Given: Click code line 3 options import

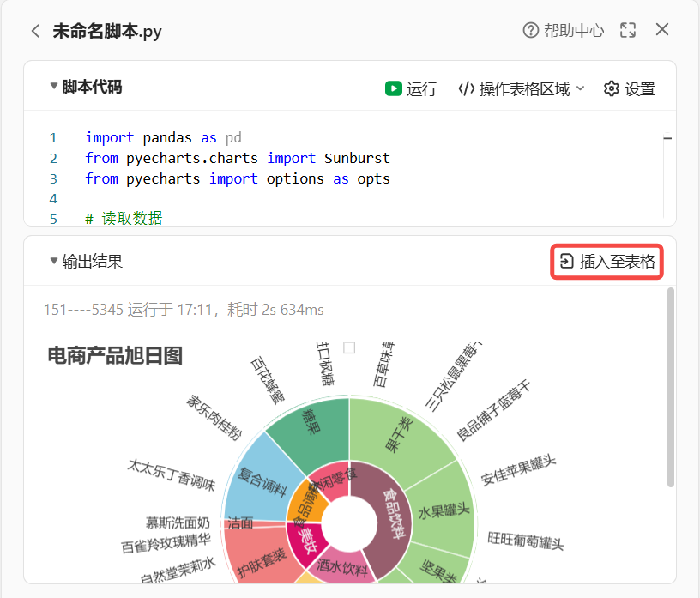Looking at the screenshot, I should coord(238,178).
